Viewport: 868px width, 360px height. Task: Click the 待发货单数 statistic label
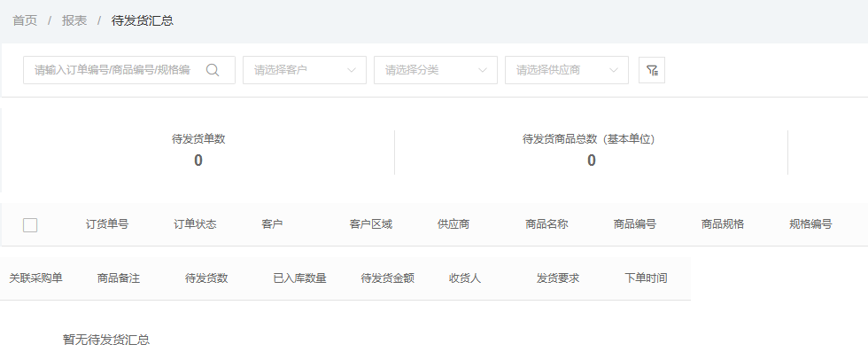pyautogui.click(x=198, y=139)
